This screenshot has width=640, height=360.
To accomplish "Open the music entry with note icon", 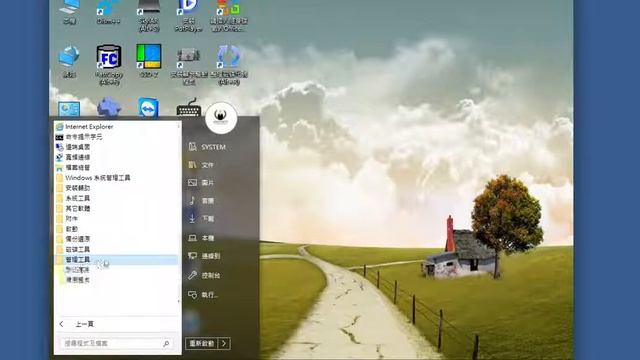I will (201, 200).
